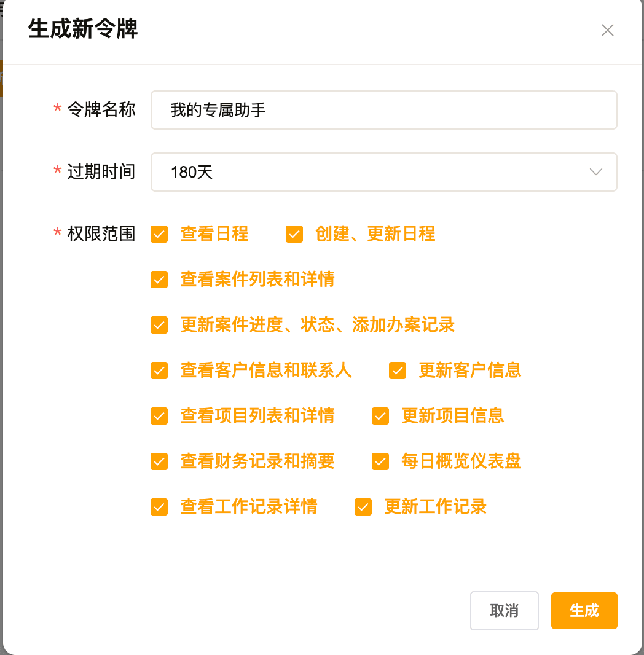This screenshot has width=644, height=655.
Task: Disable 更新客户信息 permission checkbox
Action: (397, 371)
